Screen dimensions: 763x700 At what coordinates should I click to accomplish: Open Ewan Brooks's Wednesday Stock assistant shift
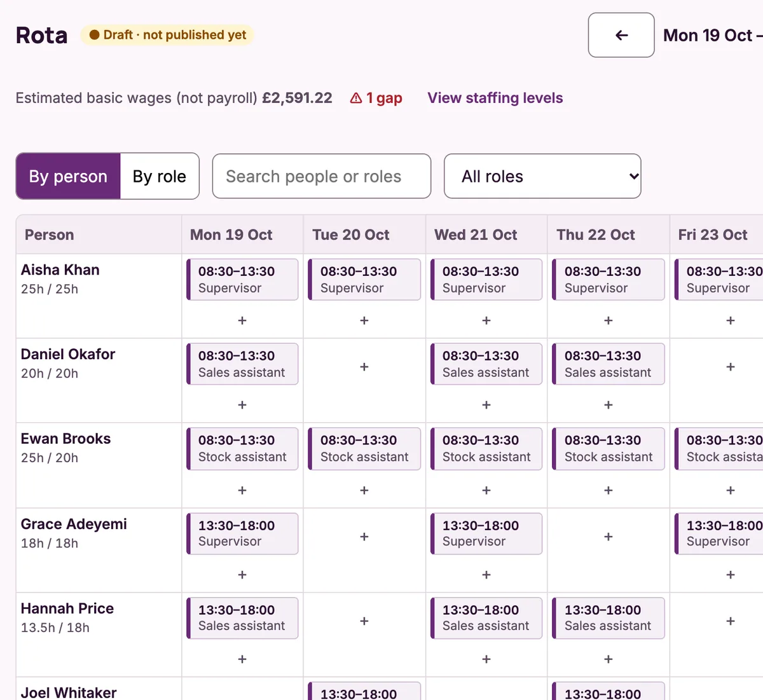486,449
